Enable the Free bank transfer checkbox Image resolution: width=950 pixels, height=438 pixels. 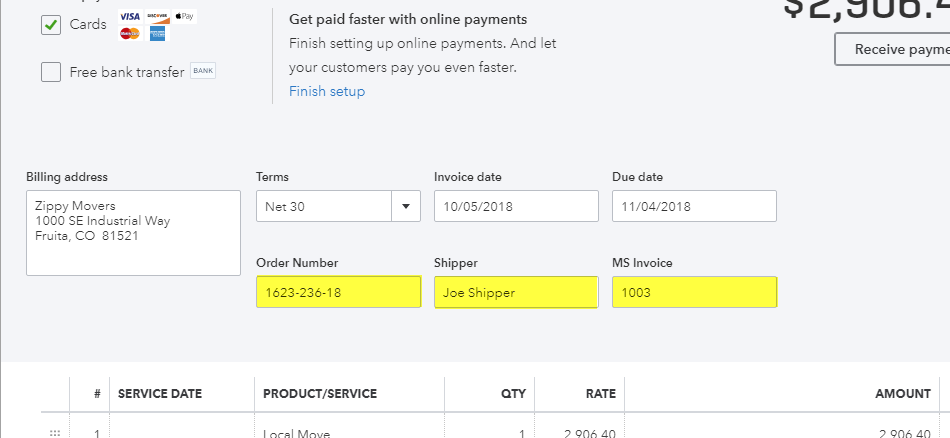click(51, 72)
